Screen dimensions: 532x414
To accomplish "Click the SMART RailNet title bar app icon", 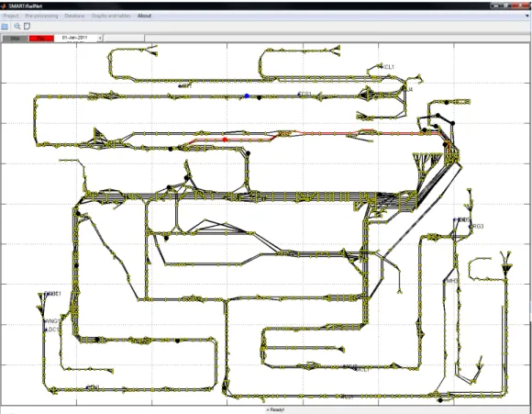I will point(4,6).
